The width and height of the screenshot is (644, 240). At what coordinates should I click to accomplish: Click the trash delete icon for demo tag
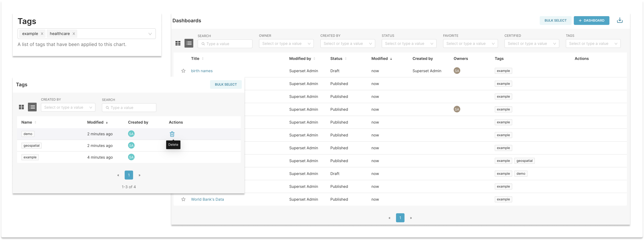pyautogui.click(x=172, y=134)
